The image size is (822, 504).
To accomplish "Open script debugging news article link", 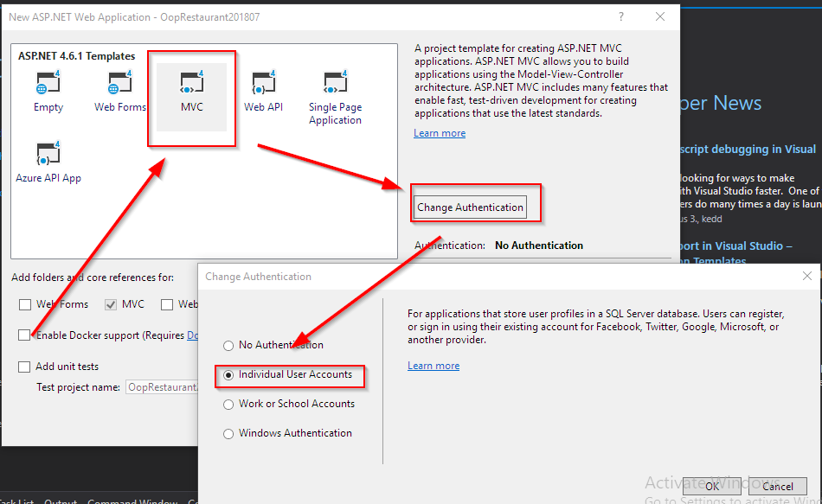I will pyautogui.click(x=748, y=150).
